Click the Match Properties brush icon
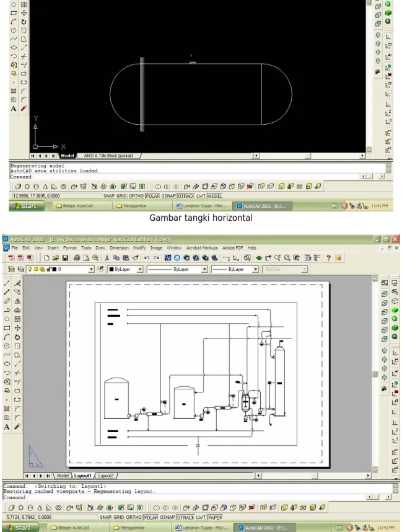Image resolution: width=402 pixels, height=532 pixels. pyautogui.click(x=136, y=258)
